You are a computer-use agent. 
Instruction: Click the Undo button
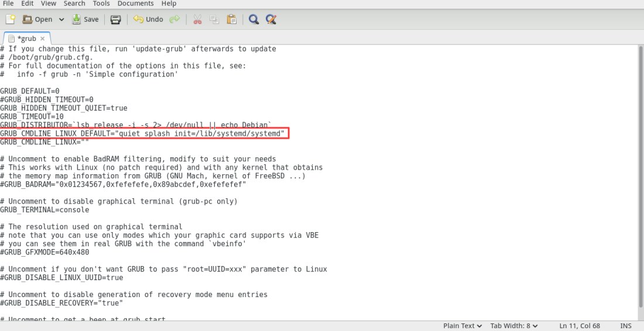pyautogui.click(x=148, y=19)
